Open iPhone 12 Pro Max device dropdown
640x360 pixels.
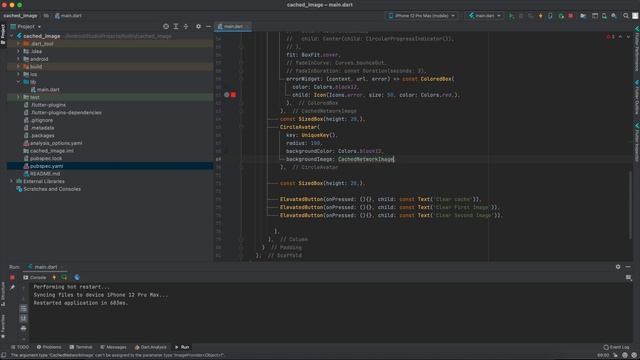click(x=422, y=16)
